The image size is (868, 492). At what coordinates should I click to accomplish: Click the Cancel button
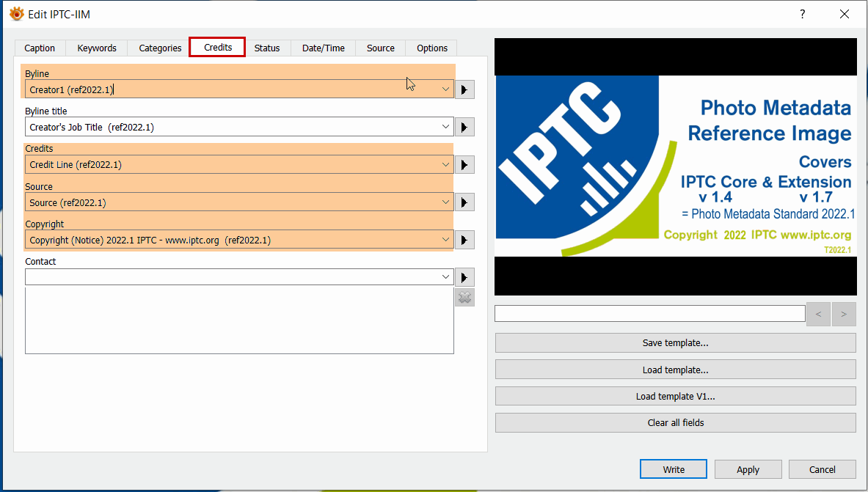822,469
